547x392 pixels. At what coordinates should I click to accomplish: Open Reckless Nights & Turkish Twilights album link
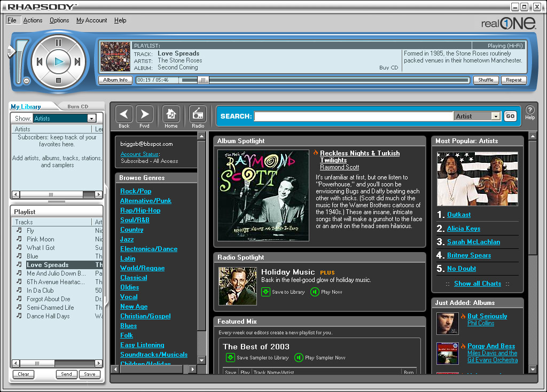click(360, 156)
